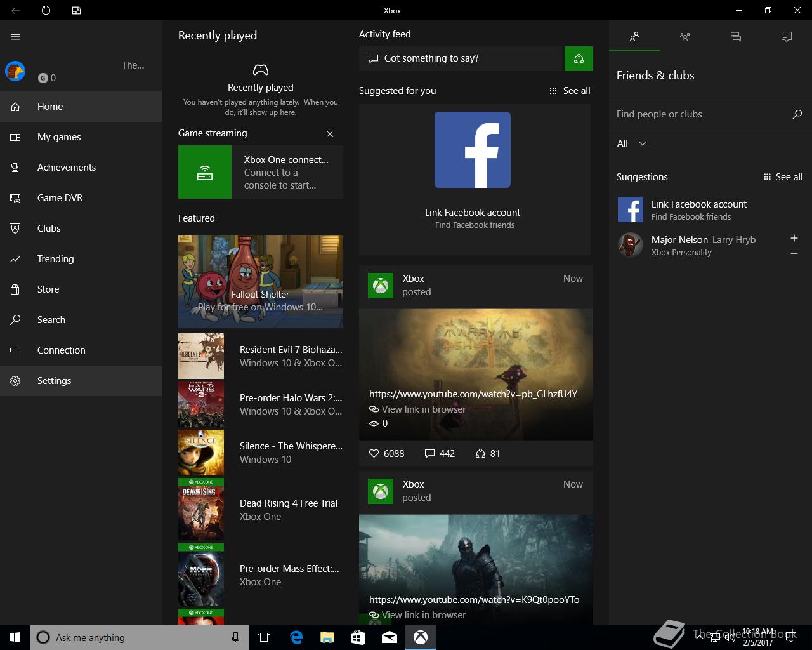Launch Microsoft Edge from taskbar

[x=296, y=637]
